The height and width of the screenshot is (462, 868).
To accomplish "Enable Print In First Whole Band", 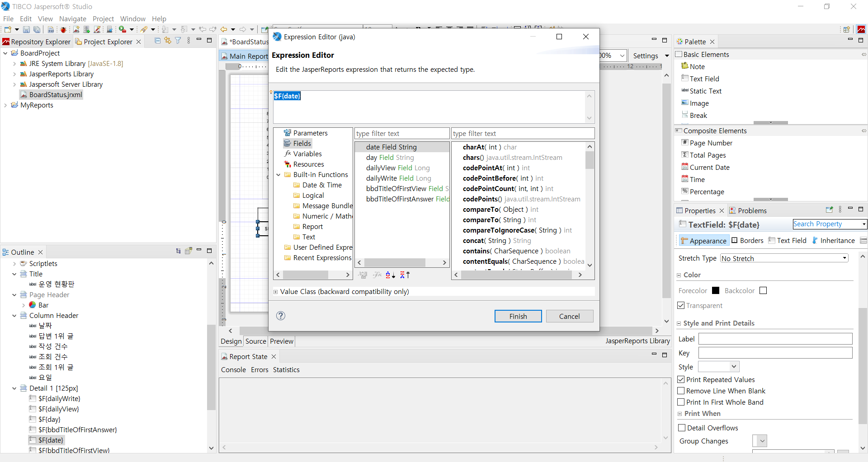I will pos(681,402).
